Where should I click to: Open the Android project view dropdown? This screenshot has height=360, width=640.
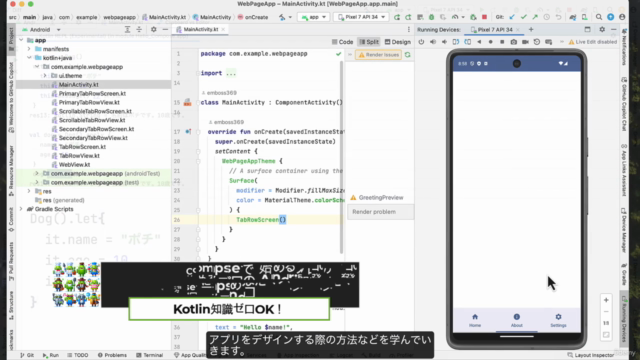(41, 29)
